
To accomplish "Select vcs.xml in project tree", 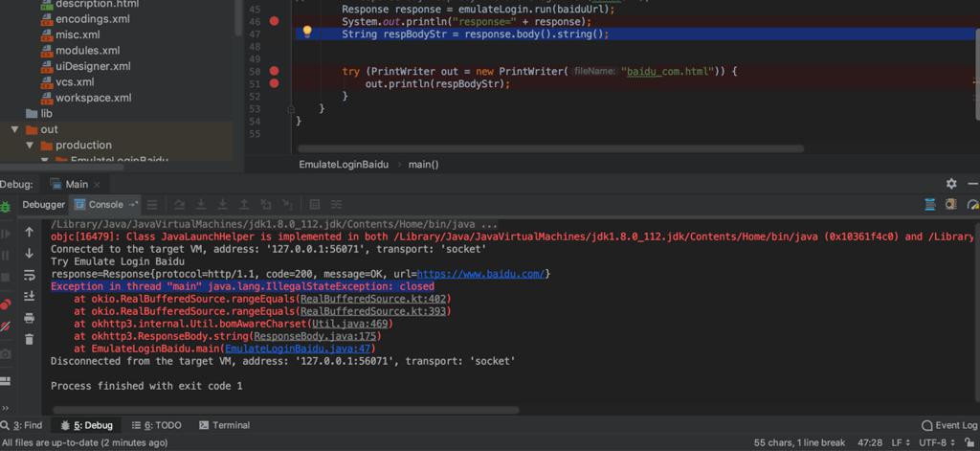I will click(x=75, y=82).
